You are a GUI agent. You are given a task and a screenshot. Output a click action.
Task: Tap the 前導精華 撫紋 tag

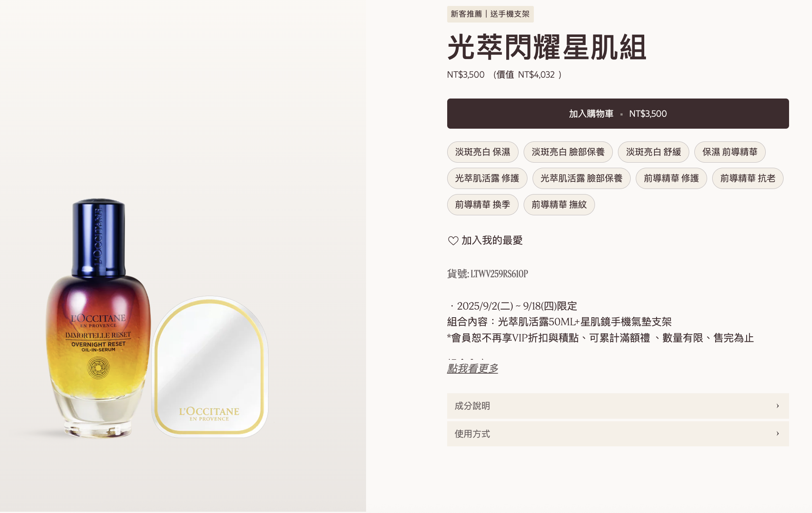tap(559, 205)
